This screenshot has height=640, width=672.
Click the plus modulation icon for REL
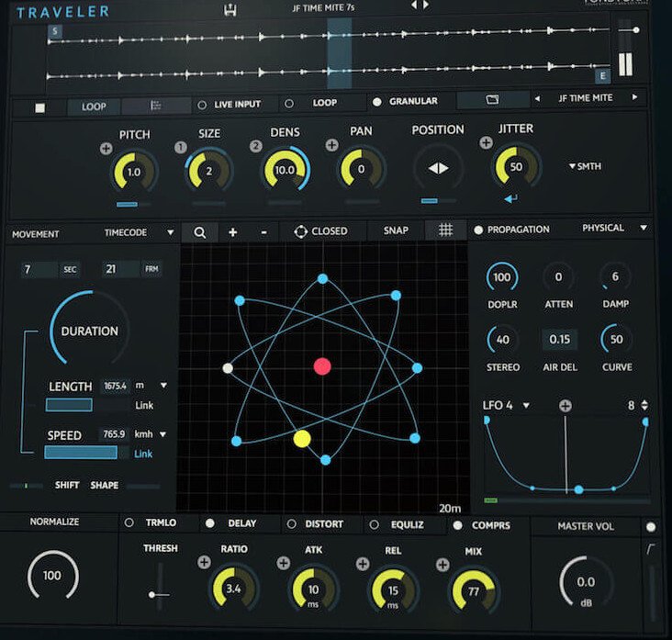click(x=363, y=564)
